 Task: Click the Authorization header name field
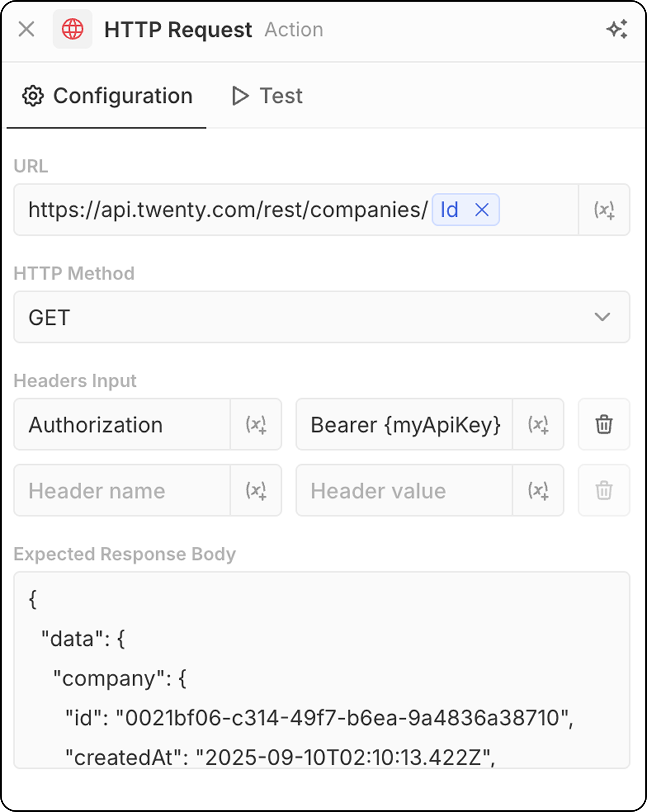(x=122, y=424)
